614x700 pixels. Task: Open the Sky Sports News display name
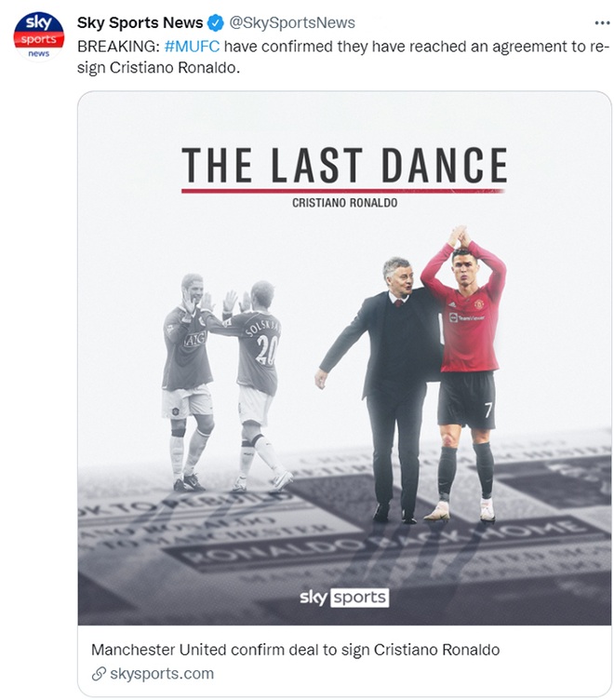140,22
